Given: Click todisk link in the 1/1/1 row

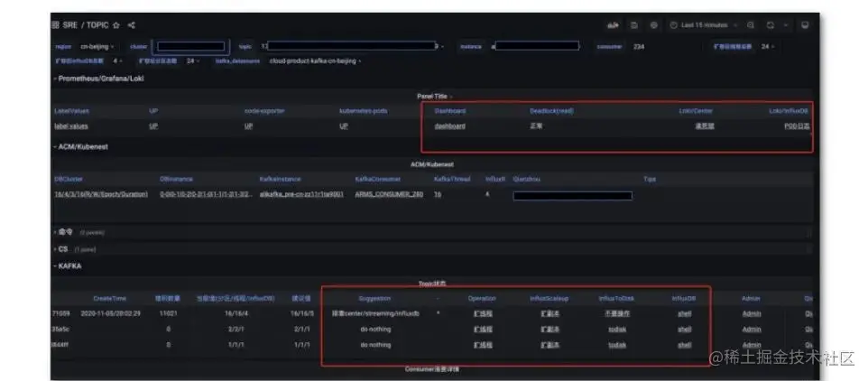Looking at the screenshot, I should (617, 345).
